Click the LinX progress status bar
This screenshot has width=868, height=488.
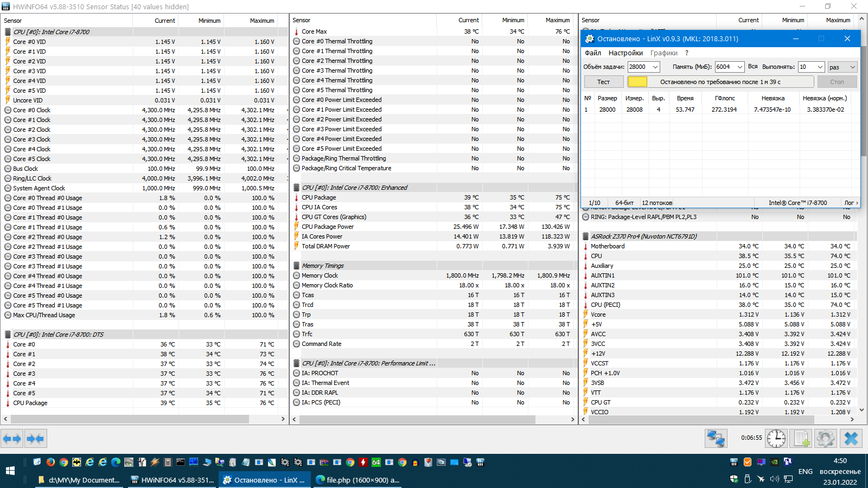coord(720,81)
